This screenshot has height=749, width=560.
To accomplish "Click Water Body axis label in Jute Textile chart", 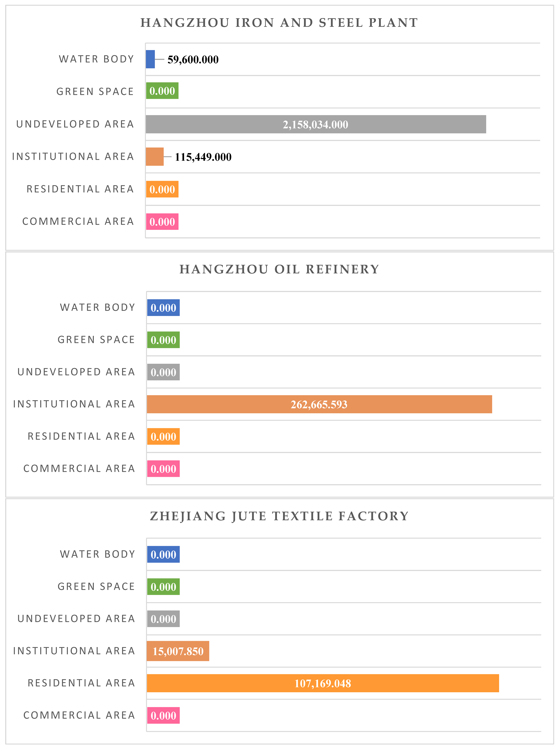I will [97, 554].
